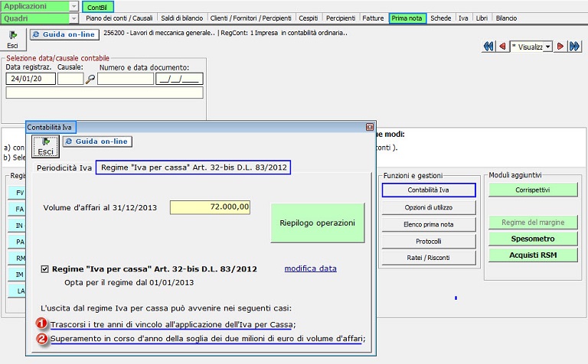Open the Libri tab

pos(482,18)
